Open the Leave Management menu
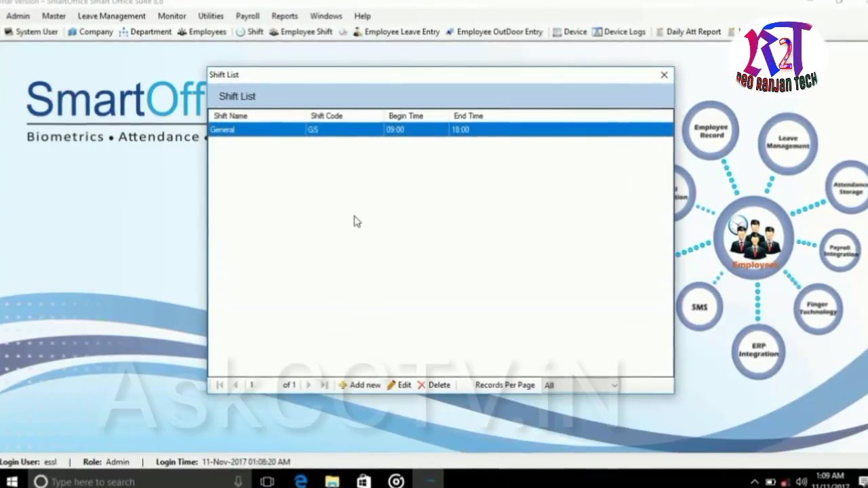The image size is (868, 488). [111, 16]
